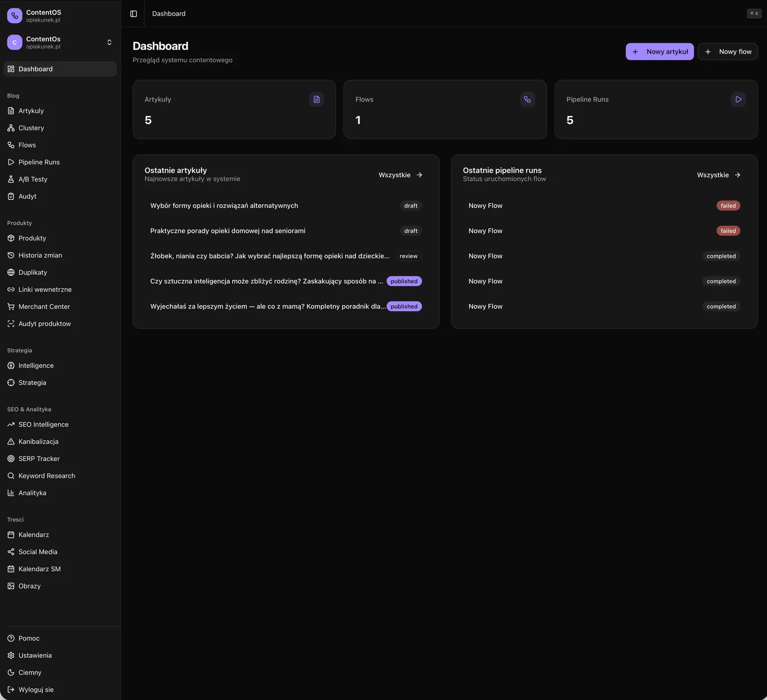Click the Pipeline Runs stat card

click(656, 110)
